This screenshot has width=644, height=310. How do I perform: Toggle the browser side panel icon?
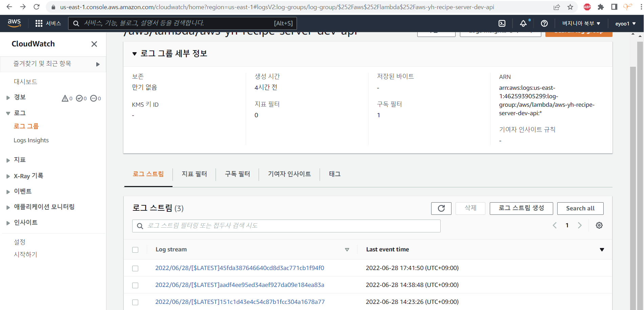(x=614, y=7)
